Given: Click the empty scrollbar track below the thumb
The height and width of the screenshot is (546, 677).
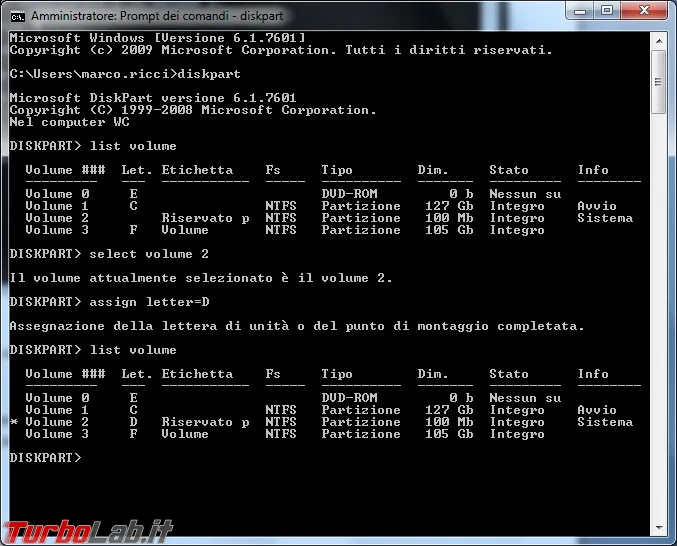Looking at the screenshot, I should pyautogui.click(x=659, y=316).
